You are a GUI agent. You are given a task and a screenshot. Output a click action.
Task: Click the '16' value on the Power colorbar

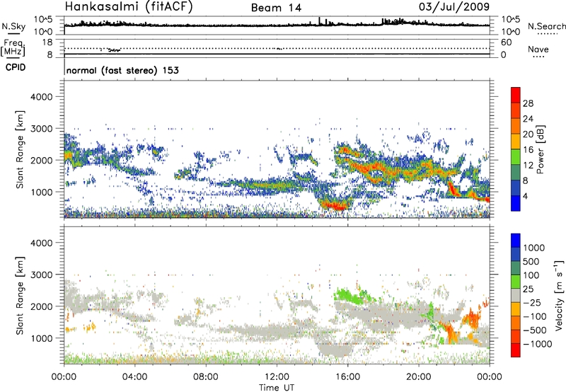pos(528,150)
